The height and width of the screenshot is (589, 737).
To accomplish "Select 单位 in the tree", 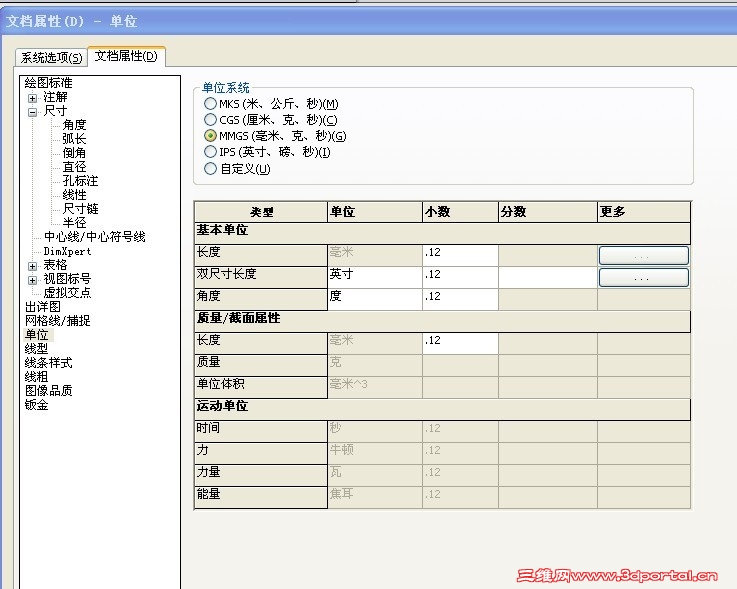I will [37, 335].
